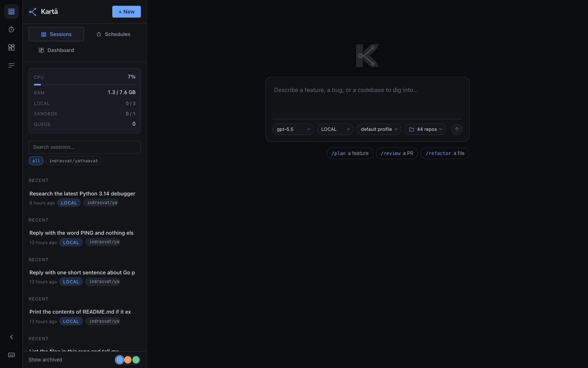Select the 'all' filter chip

click(x=36, y=161)
